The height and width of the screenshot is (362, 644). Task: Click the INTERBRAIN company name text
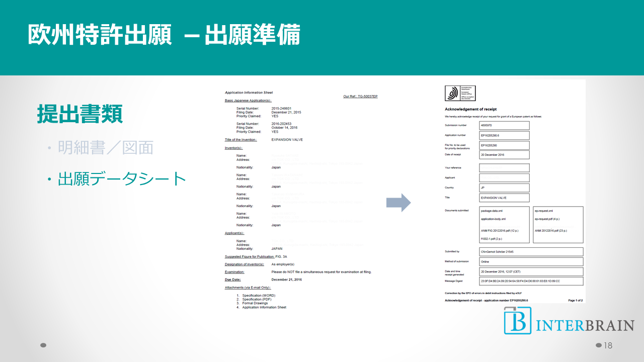pyautogui.click(x=585, y=325)
